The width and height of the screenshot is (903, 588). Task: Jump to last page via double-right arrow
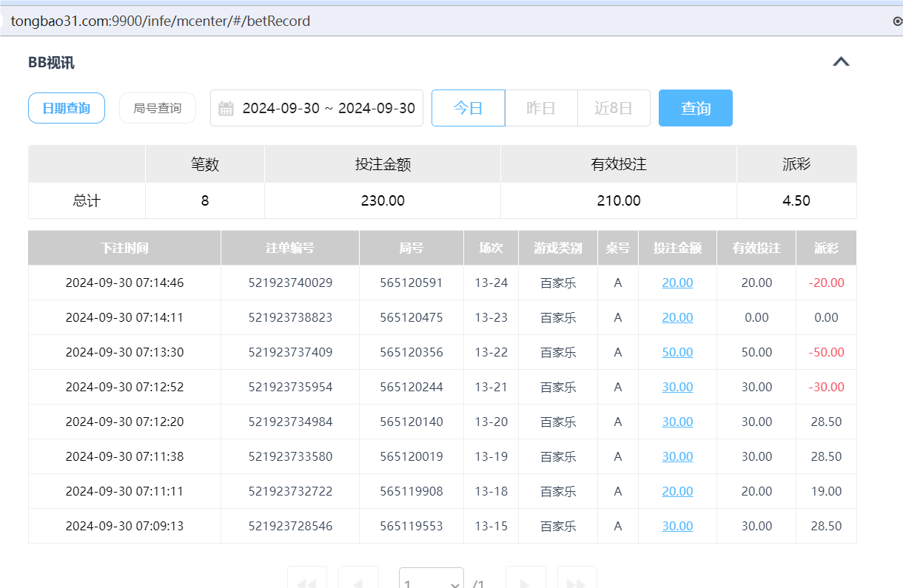577,581
